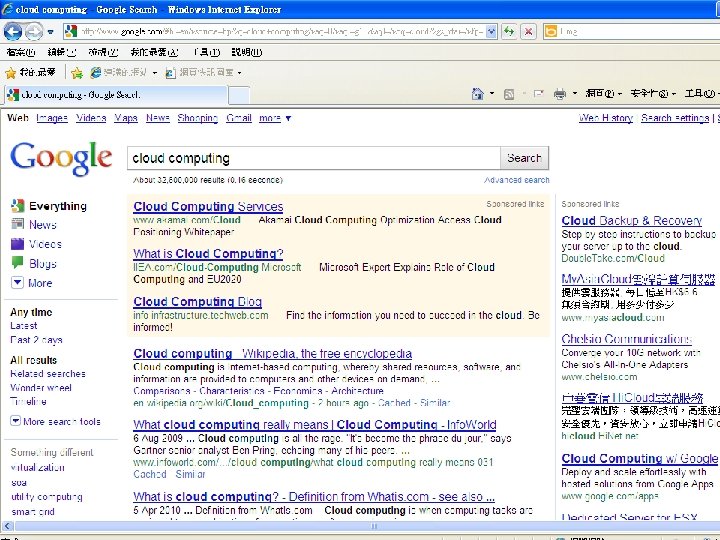Open the first menu bar item (File)

tap(21, 52)
